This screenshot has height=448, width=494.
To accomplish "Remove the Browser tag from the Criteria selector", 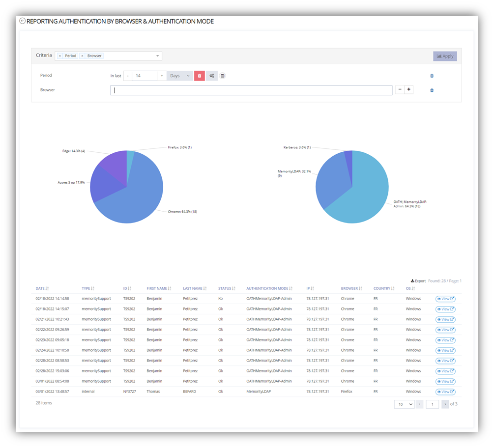I will pyautogui.click(x=82, y=56).
